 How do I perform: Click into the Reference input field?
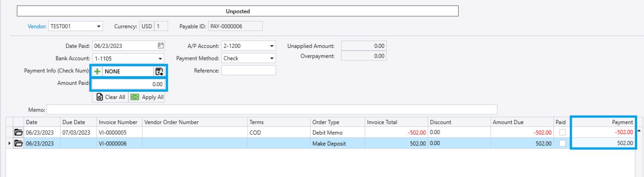click(x=248, y=70)
